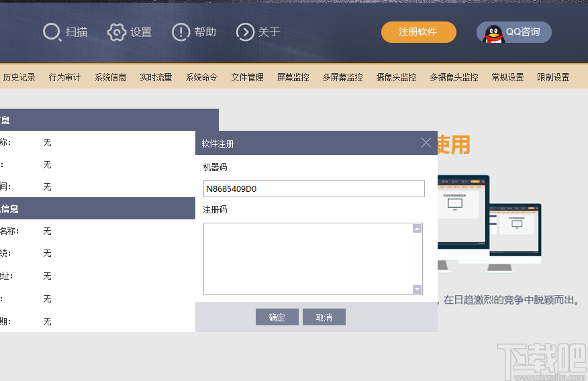Screen dimensions: 588x381
Task: Click the QQ penguin icon
Action: click(x=493, y=34)
